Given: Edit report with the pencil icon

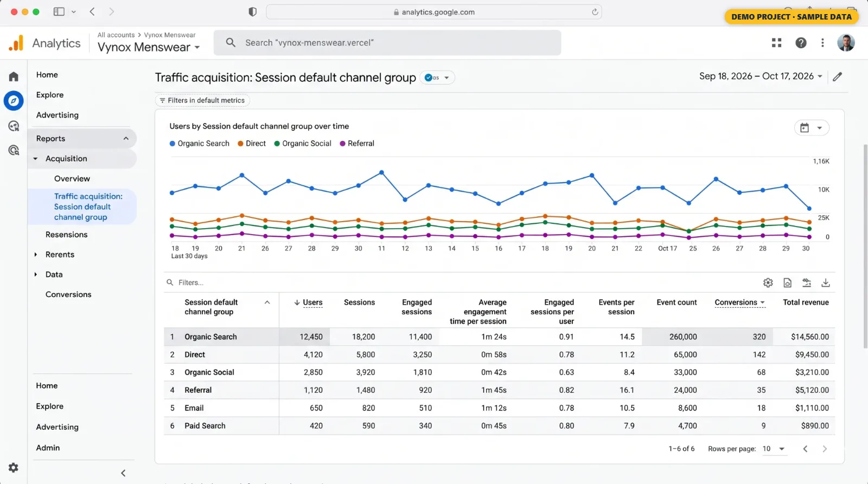Looking at the screenshot, I should point(838,76).
